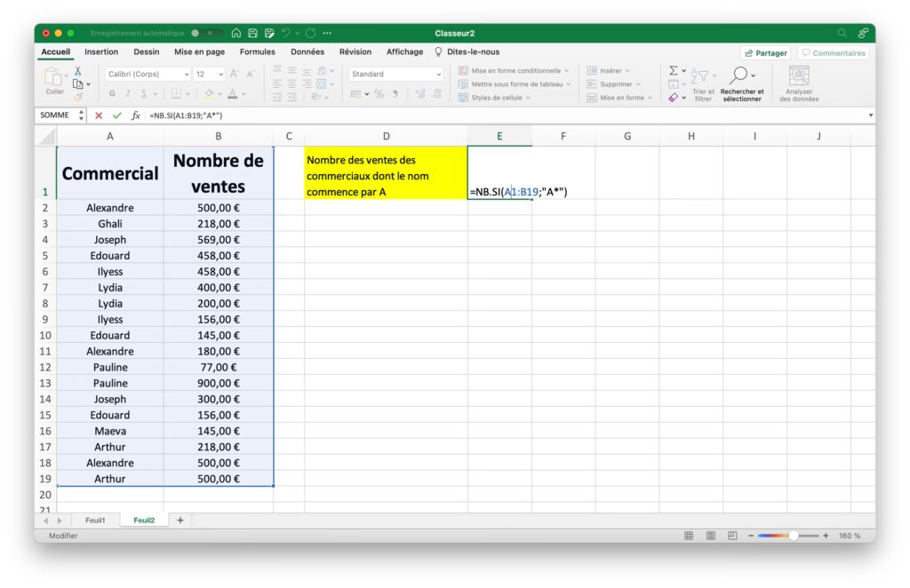
Task: Click the Save icon in title bar
Action: coord(252,33)
